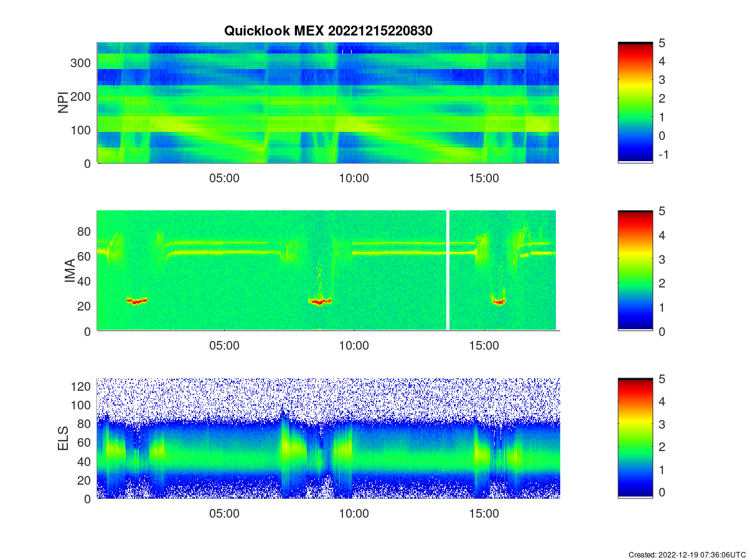This screenshot has height=560, width=747.
Task: Select the NPI y-axis label
Action: pyautogui.click(x=63, y=103)
